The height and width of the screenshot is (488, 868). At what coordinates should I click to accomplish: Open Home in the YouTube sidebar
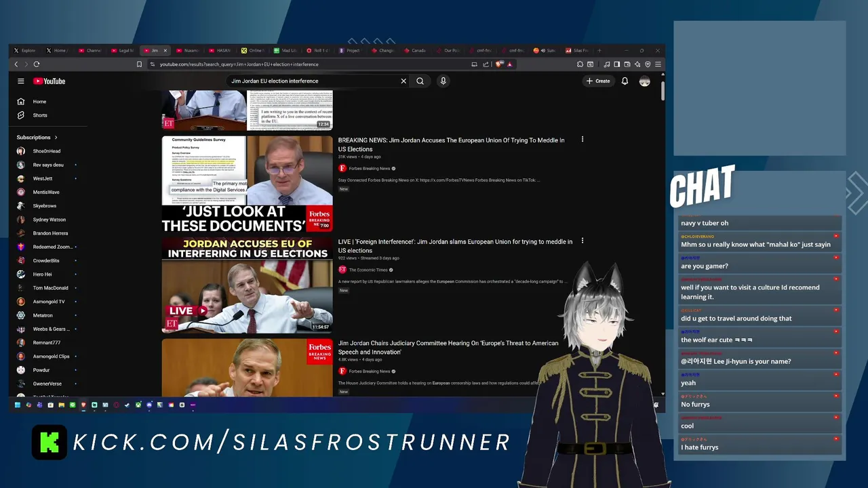click(x=39, y=102)
